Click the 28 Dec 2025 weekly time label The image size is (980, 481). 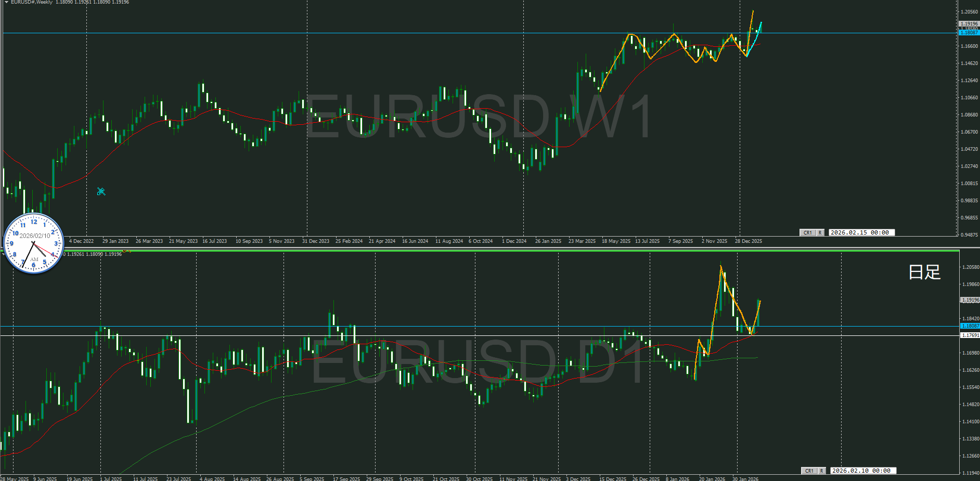[x=748, y=241]
